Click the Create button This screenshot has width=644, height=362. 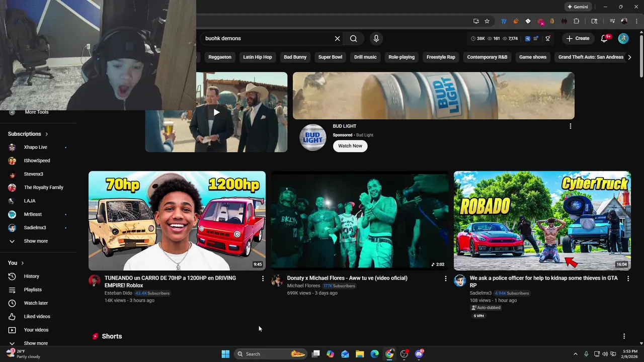click(578, 38)
